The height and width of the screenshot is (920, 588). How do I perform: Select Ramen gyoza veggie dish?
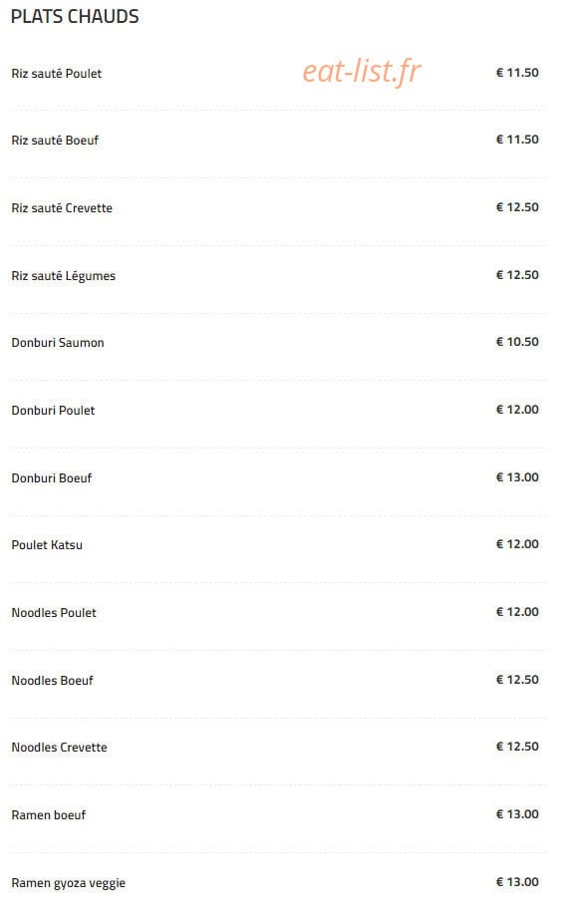69,883
